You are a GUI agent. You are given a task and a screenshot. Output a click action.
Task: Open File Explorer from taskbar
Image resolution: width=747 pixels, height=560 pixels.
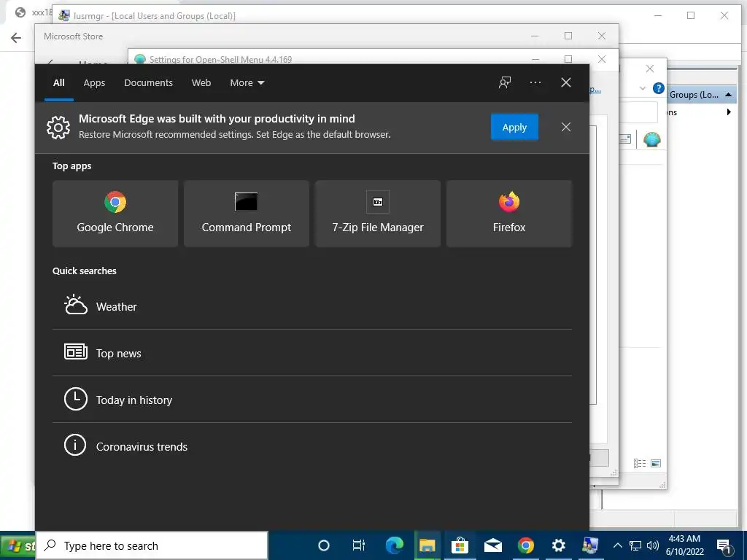coord(427,545)
